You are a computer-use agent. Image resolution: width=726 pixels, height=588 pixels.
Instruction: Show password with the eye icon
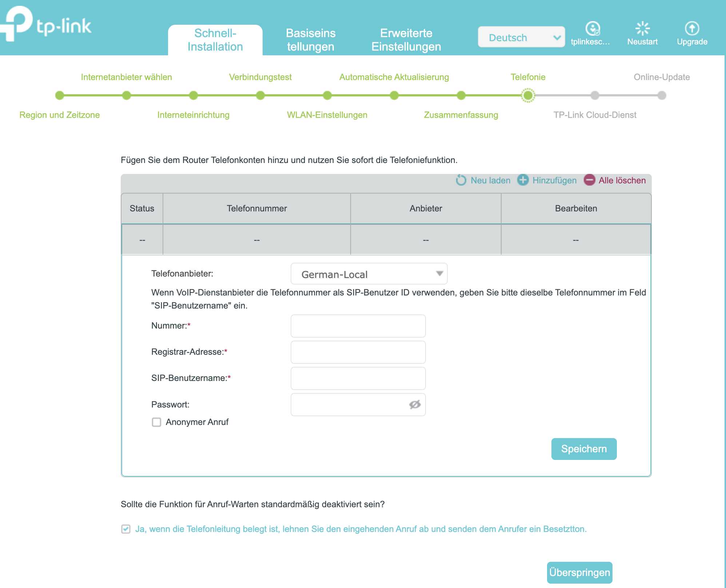(x=415, y=405)
